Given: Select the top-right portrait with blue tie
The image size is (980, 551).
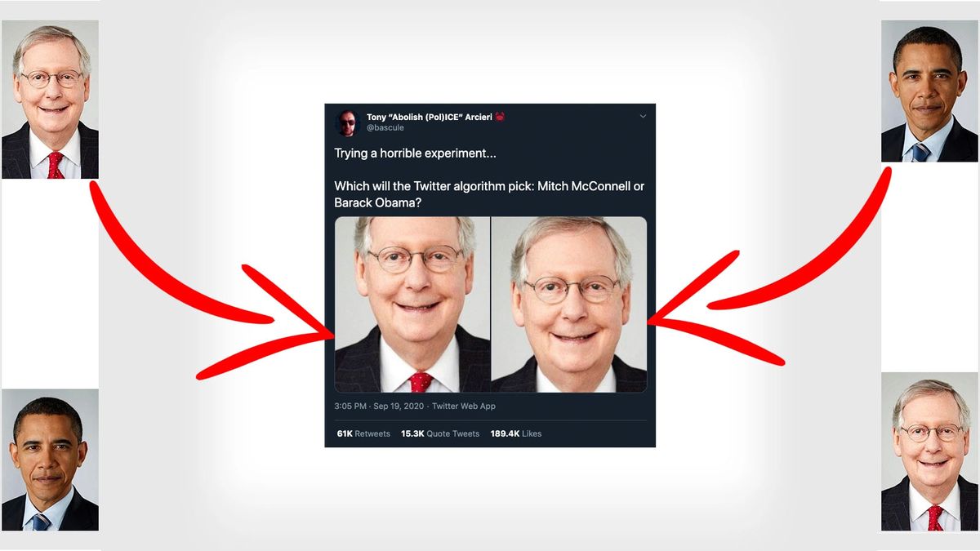Looking at the screenshot, I should tap(929, 91).
